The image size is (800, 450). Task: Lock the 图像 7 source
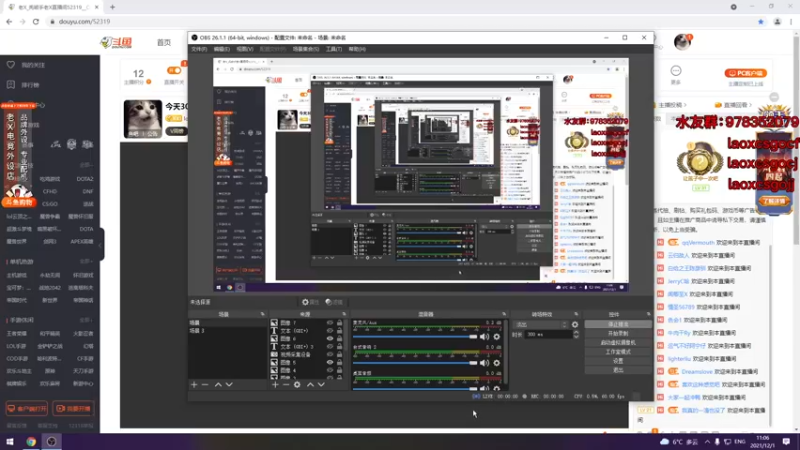(x=339, y=323)
